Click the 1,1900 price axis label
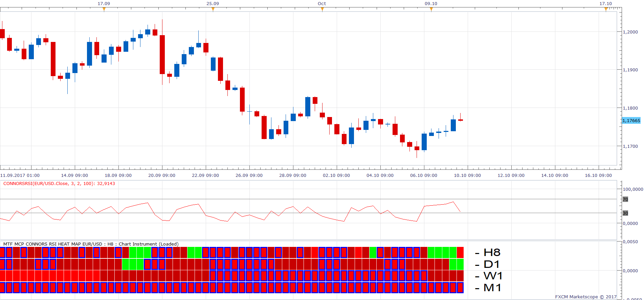Image resolution: width=644 pixels, height=300 pixels. [630, 70]
